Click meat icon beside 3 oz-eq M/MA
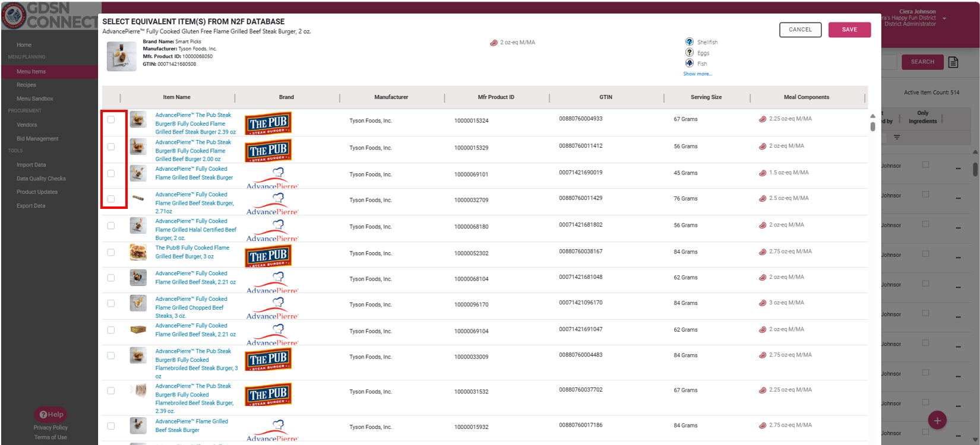Viewport: 980px width, 445px height. [x=763, y=303]
